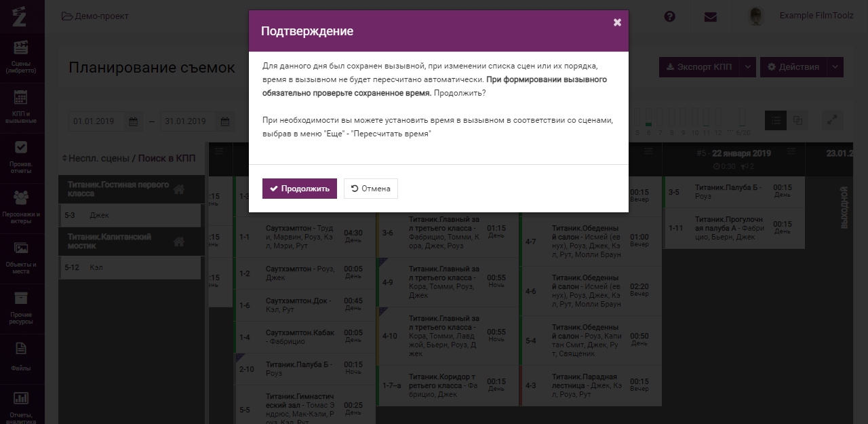Open the Демо-проект project link
Screen dimensions: 868x424
pos(95,16)
